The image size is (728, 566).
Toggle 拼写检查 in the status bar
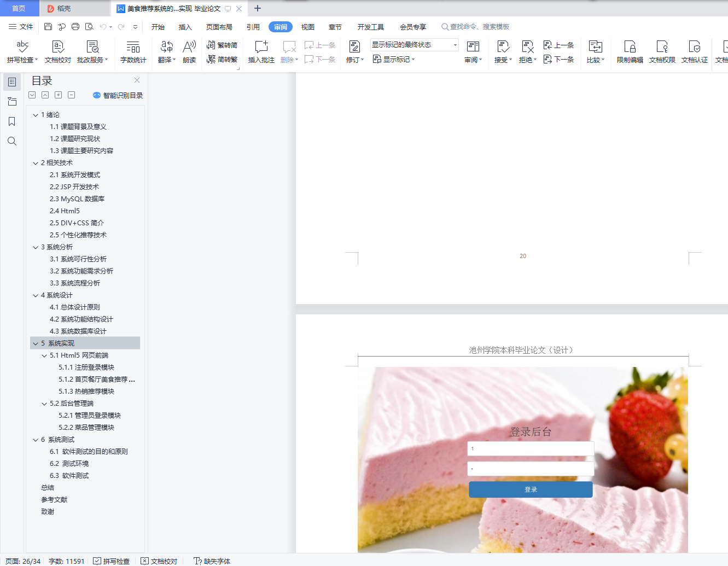point(112,561)
